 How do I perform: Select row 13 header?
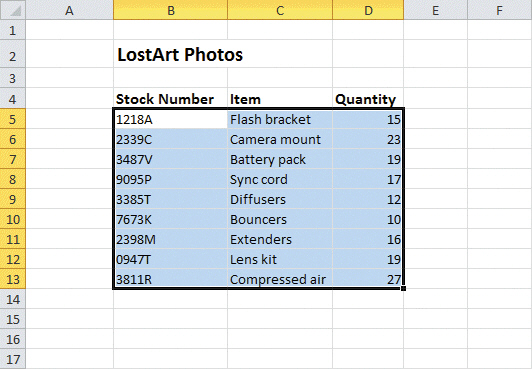tap(13, 279)
